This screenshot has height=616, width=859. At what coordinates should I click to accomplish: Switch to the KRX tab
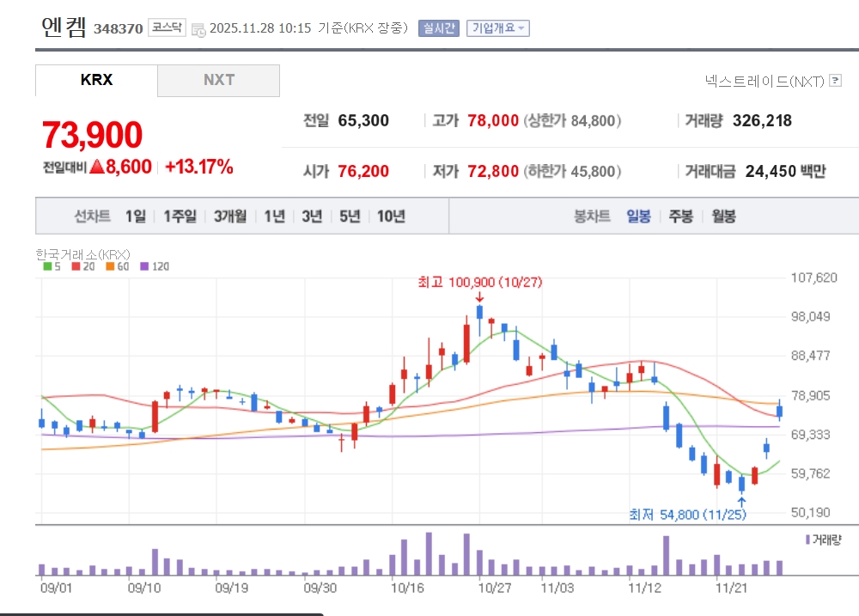tap(96, 80)
